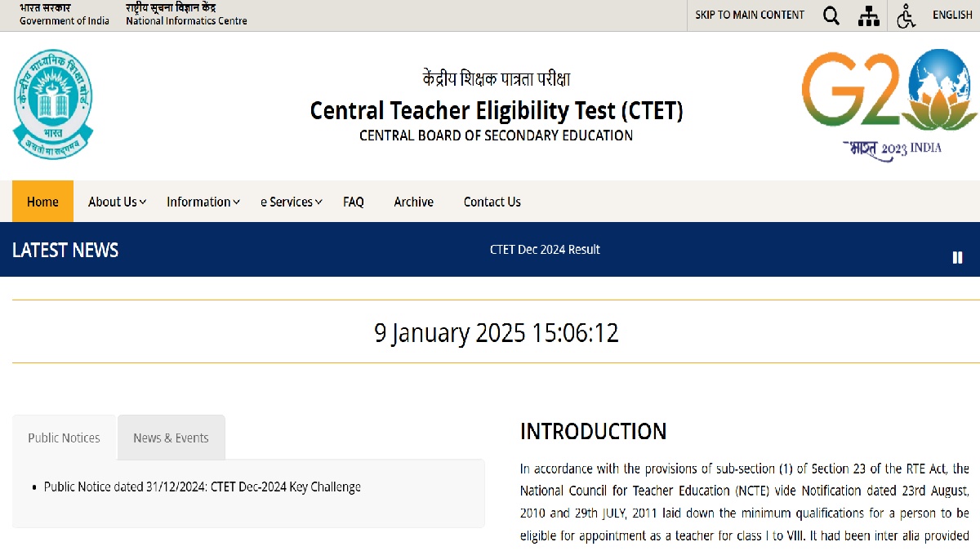The image size is (980, 551).
Task: Open the FAQ page
Action: pos(354,202)
